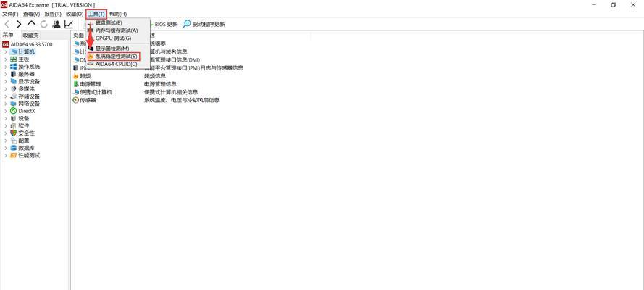Expand the 操作系统 tree node
The image size is (644, 290).
[6, 67]
